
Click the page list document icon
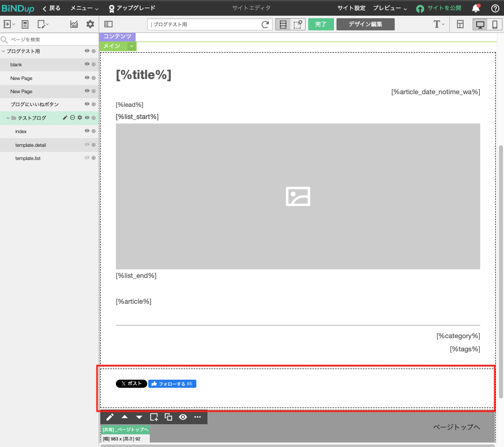25,24
